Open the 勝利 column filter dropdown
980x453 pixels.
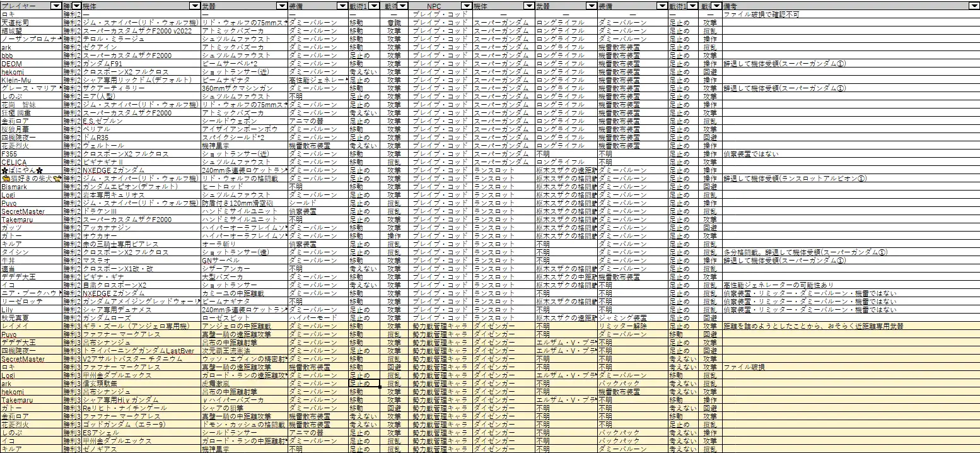[x=76, y=5]
